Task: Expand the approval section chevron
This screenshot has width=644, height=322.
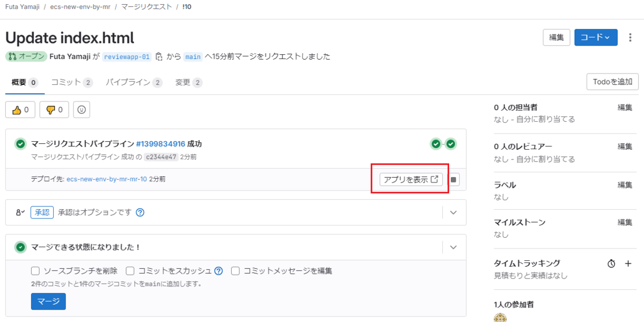Action: click(x=453, y=213)
